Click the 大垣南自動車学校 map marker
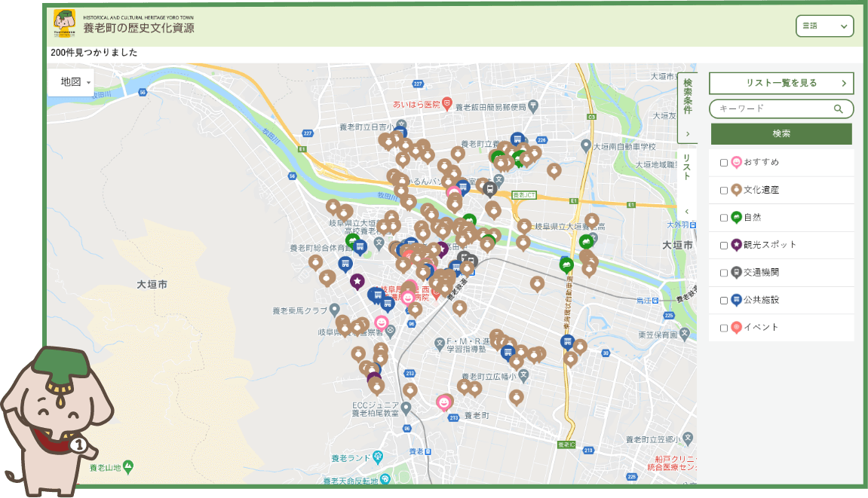Viewport: 868px width, 498px height. click(586, 145)
